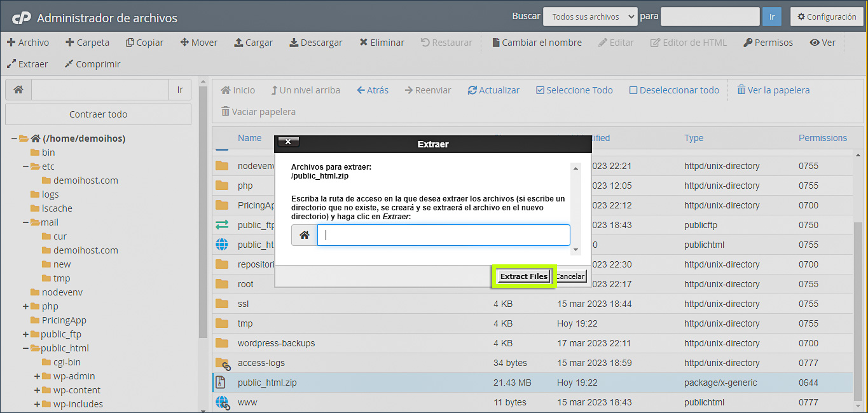Open the Todos sus archivos dropdown

coord(589,17)
